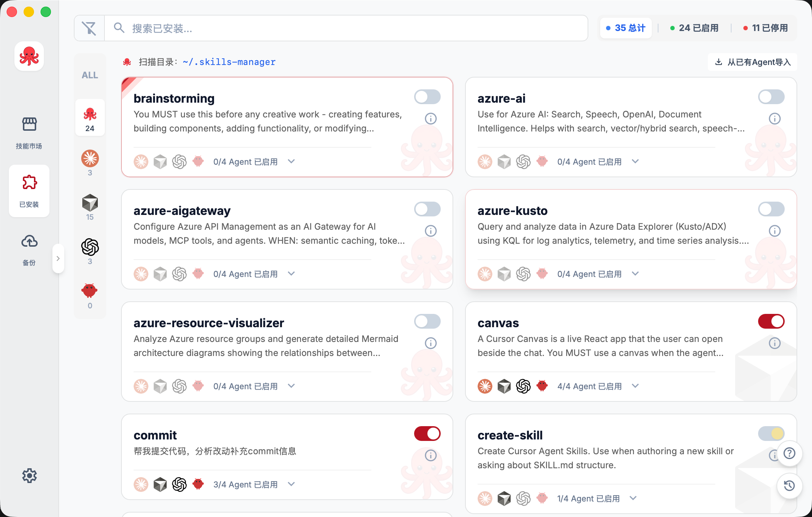Show 11 已停用 disabled skills

tap(765, 28)
